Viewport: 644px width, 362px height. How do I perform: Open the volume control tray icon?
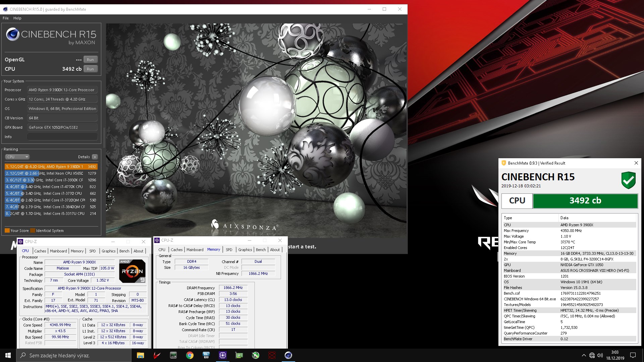pyautogui.click(x=600, y=355)
